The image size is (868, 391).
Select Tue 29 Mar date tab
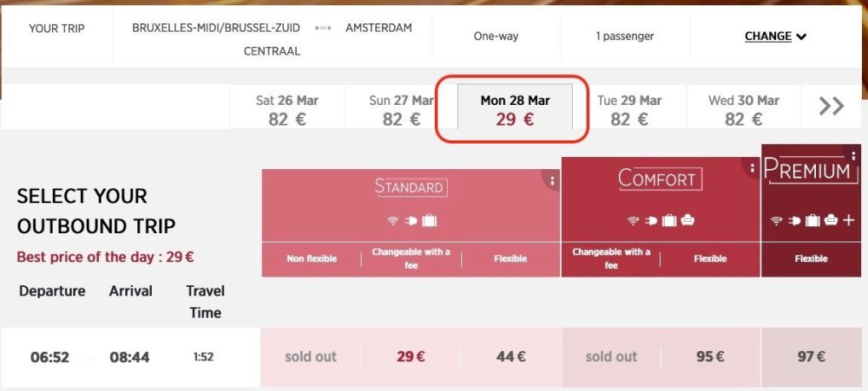[x=629, y=110]
